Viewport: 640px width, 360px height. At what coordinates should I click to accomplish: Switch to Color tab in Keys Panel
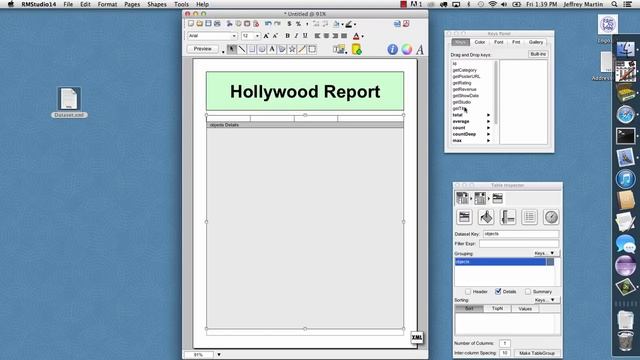(x=480, y=42)
